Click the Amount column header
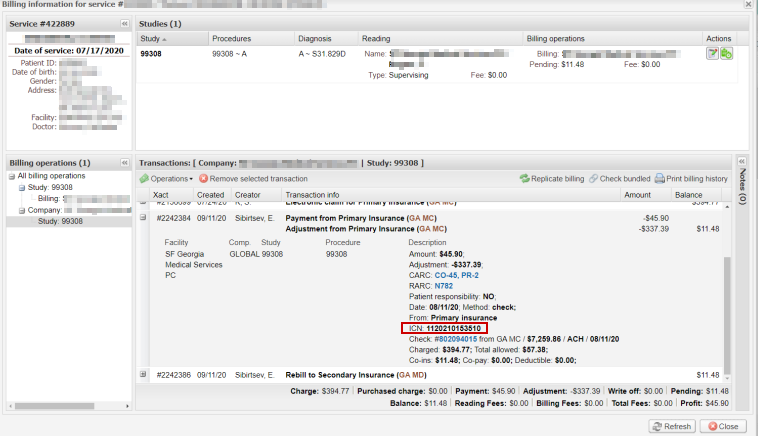Screen dimensions: 758x436 tap(645, 195)
